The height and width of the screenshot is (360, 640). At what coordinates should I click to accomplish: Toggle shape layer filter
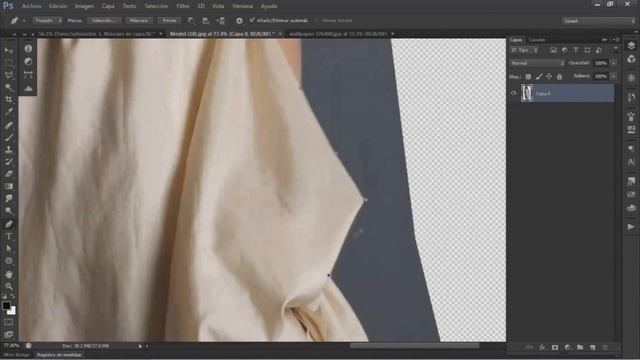click(587, 50)
